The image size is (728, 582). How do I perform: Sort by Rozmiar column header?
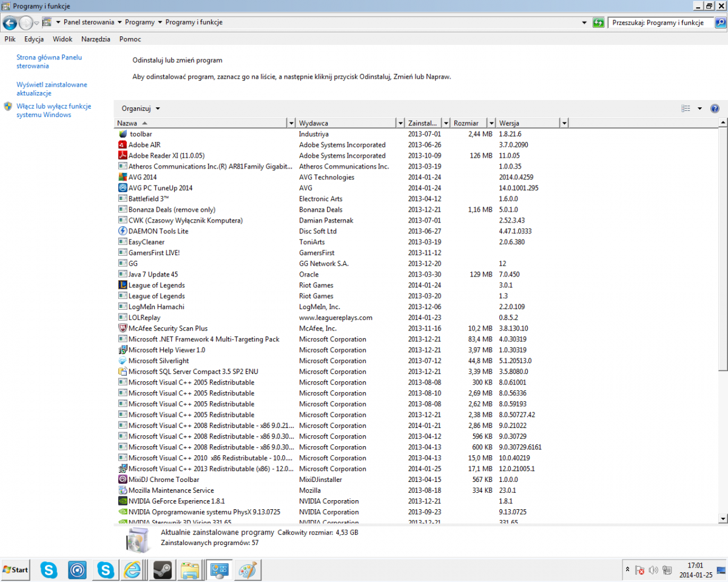click(469, 123)
